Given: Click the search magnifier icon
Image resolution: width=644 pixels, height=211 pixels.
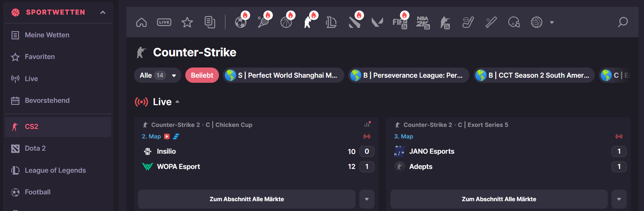Looking at the screenshot, I should pos(623,22).
